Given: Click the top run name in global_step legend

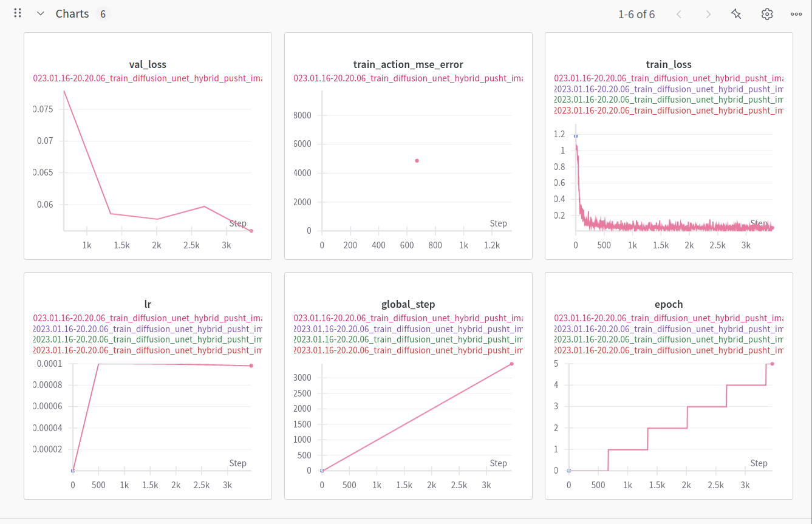Looking at the screenshot, I should point(408,318).
